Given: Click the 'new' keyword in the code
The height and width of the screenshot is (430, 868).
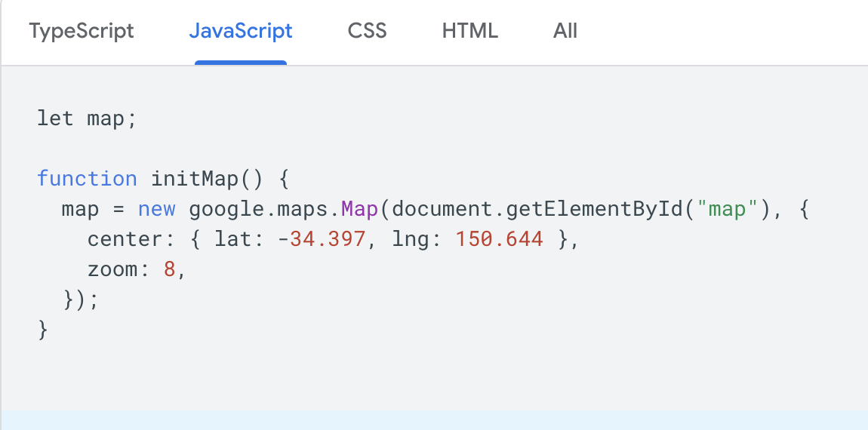Looking at the screenshot, I should pos(157,209).
